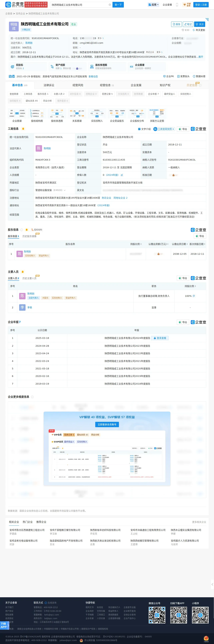Open 查看动态 link in the news bar

(93, 76)
